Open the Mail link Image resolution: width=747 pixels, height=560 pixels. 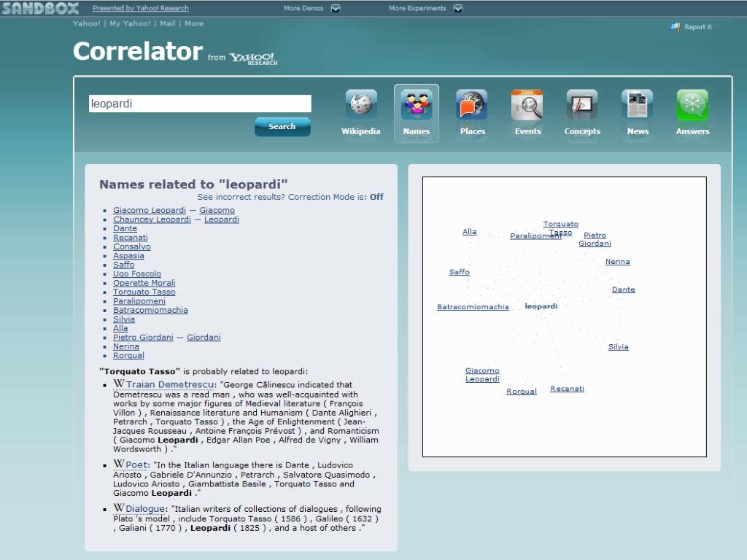[x=167, y=23]
